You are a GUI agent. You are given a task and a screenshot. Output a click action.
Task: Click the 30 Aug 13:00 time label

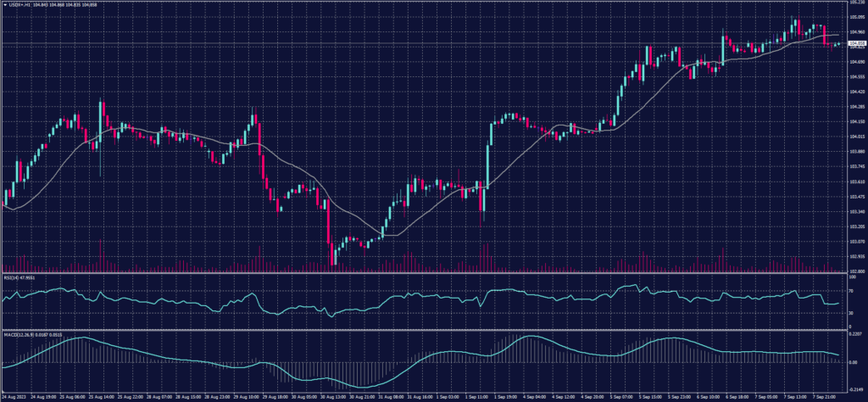click(x=334, y=396)
